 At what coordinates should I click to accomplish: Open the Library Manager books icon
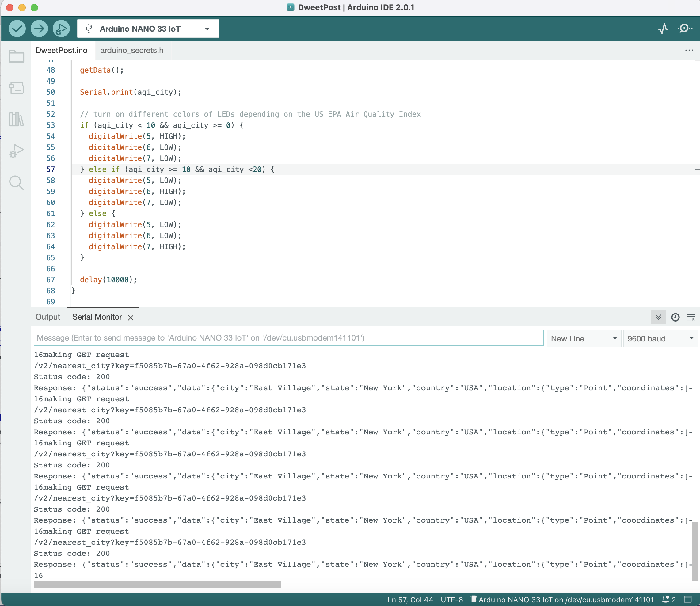pos(16,119)
